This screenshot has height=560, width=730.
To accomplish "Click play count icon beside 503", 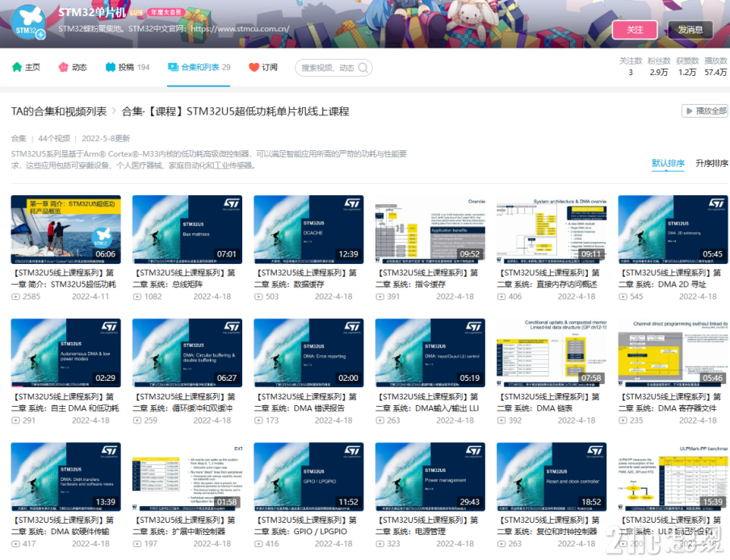I will coord(258,297).
